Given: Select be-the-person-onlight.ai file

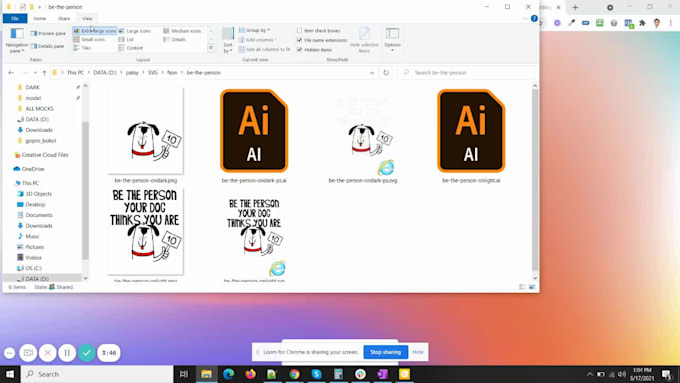Looking at the screenshot, I should 471,136.
